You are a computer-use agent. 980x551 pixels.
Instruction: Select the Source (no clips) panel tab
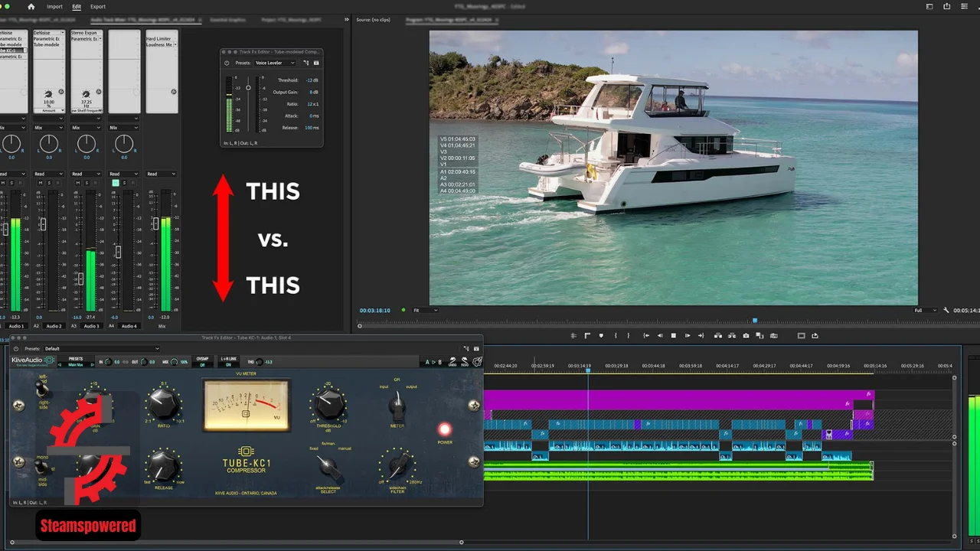coord(373,18)
